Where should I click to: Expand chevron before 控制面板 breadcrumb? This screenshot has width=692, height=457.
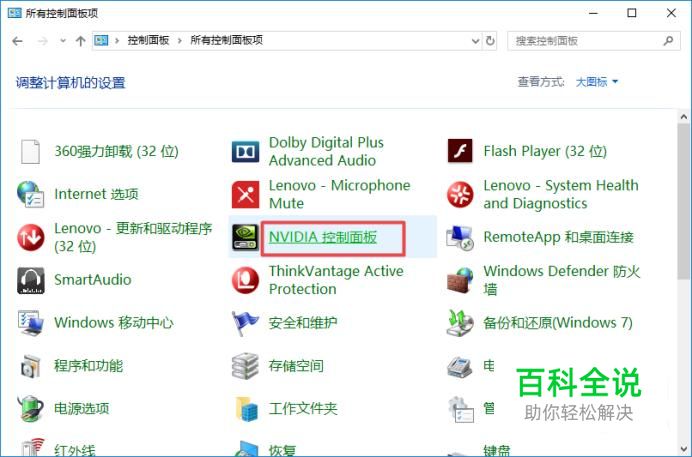pyautogui.click(x=117, y=41)
